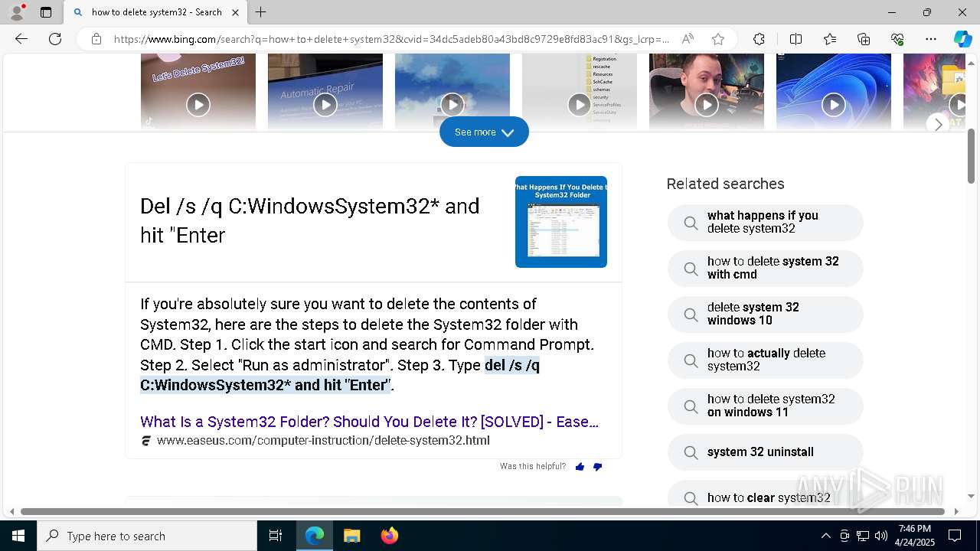Viewport: 980px width, 551px height.
Task: Show hidden system tray icons
Action: pos(825,536)
